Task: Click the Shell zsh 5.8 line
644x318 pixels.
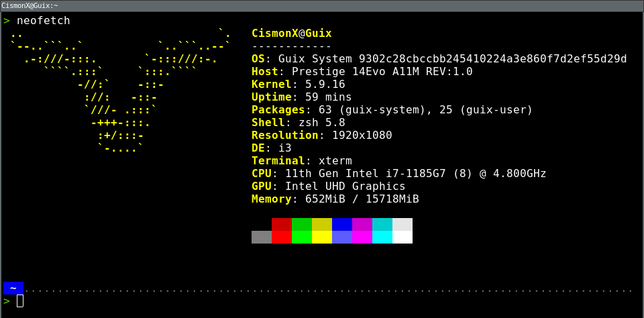Action: point(298,123)
